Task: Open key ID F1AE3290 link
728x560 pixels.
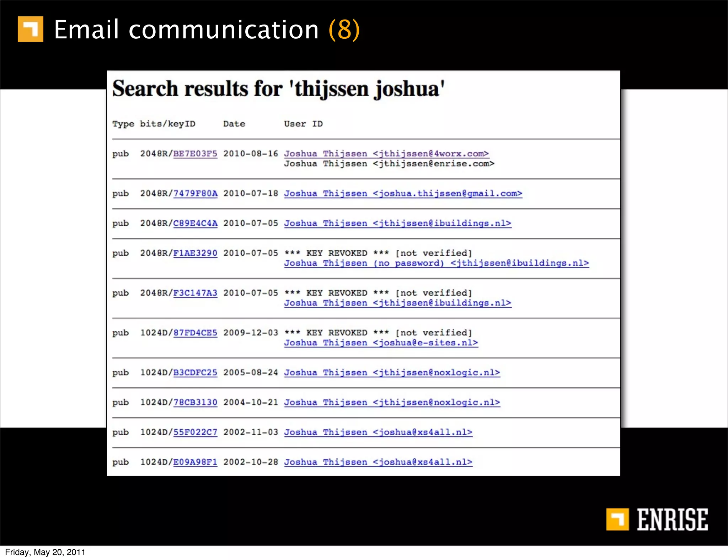Action: (x=195, y=253)
